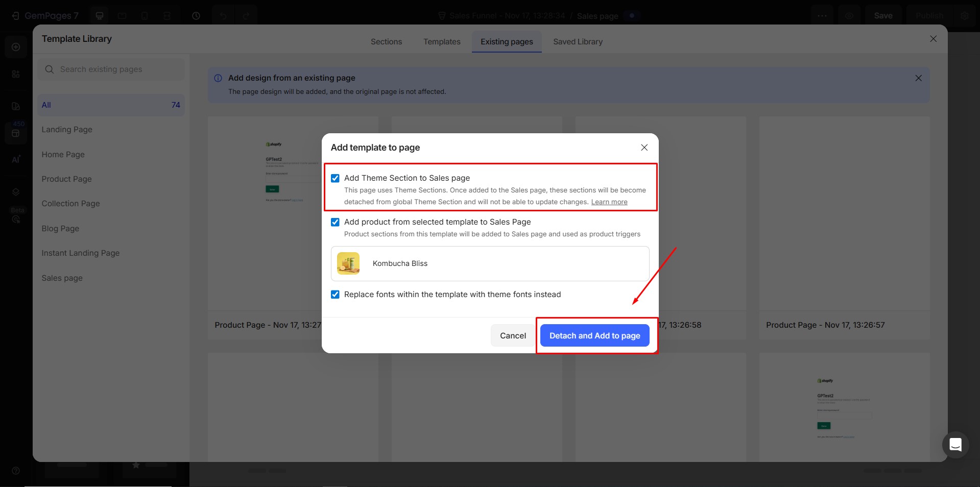Open the Templates tab
The image size is (980, 487).
coord(442,42)
